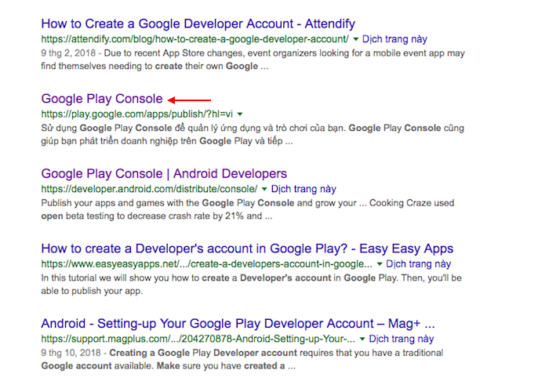Click the snippet 'Publish your apps and games'
The height and width of the screenshot is (392, 549).
coord(248,209)
